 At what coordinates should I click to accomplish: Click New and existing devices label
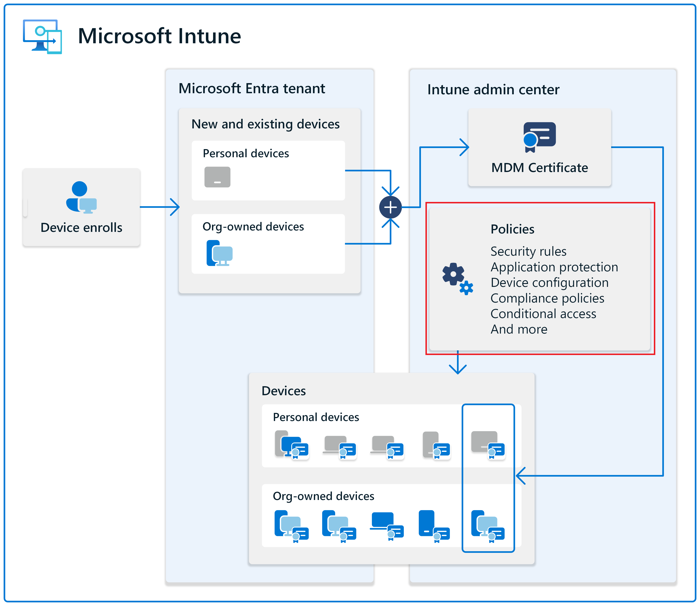[266, 124]
